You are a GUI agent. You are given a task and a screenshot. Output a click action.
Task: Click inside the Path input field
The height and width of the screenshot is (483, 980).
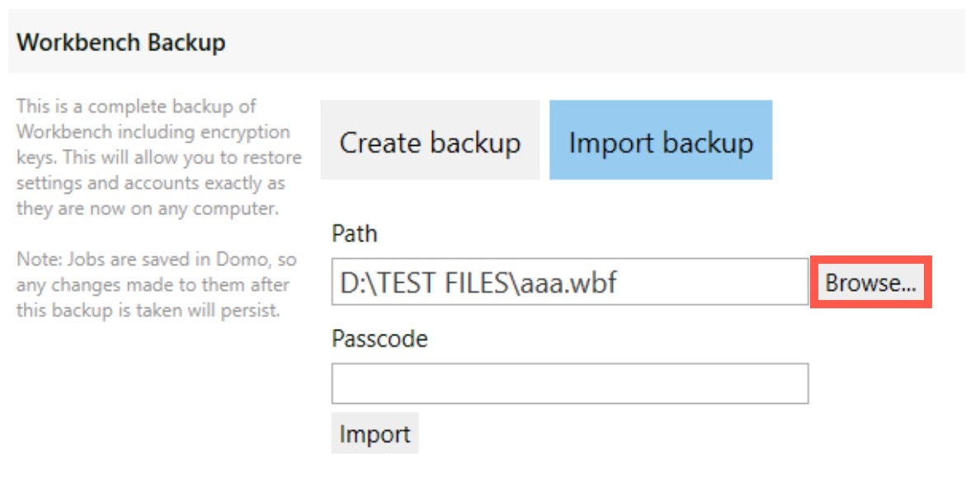[569, 281]
